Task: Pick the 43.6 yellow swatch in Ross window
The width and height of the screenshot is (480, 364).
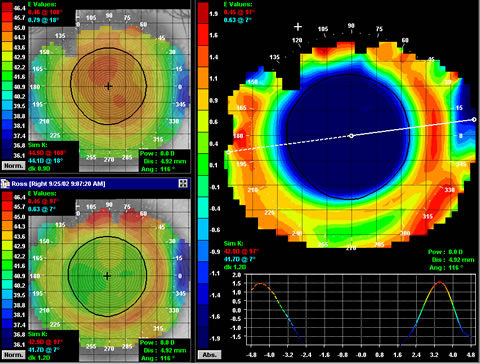Action: [7, 236]
